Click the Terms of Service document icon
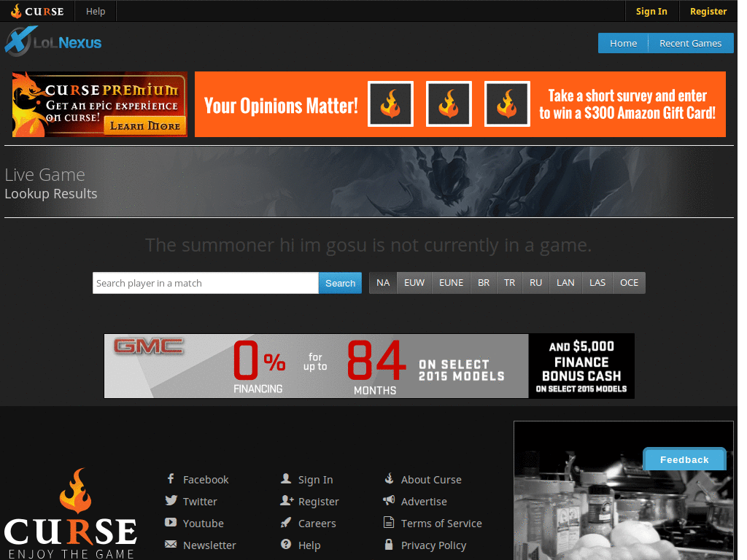The width and height of the screenshot is (747, 560). pos(389,522)
